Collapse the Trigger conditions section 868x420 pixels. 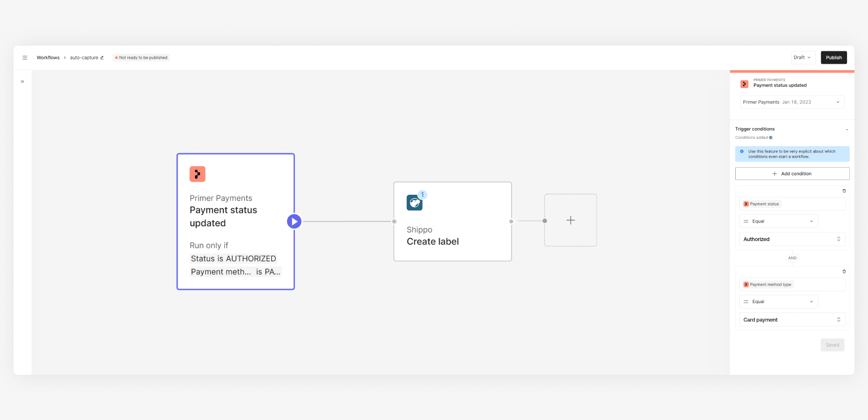click(x=847, y=130)
